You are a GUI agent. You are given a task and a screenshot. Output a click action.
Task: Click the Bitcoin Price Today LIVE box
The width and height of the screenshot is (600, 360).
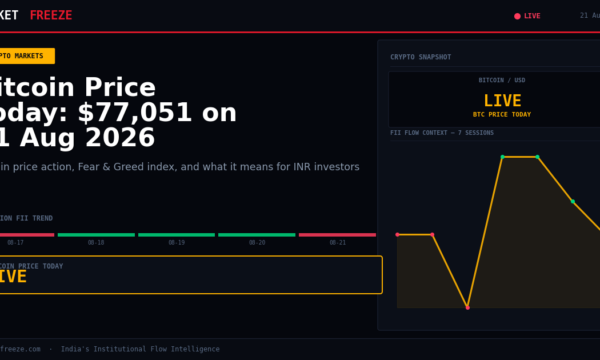(x=191, y=275)
